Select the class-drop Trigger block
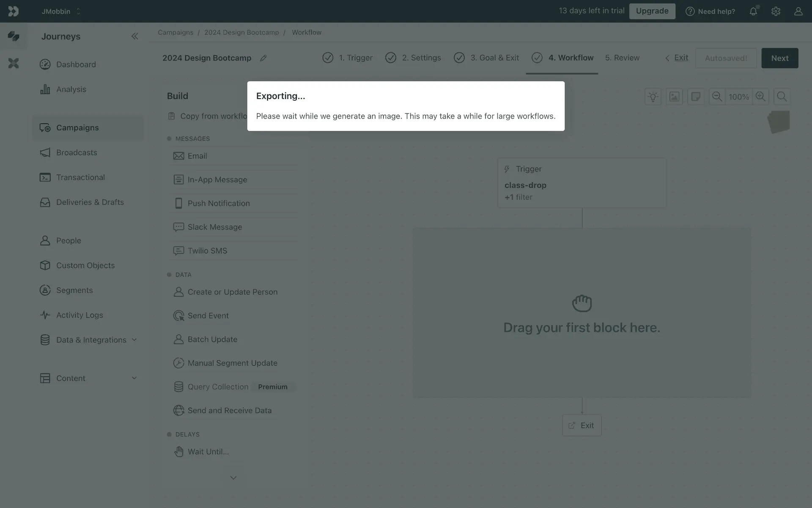The height and width of the screenshot is (508, 812). (582, 183)
